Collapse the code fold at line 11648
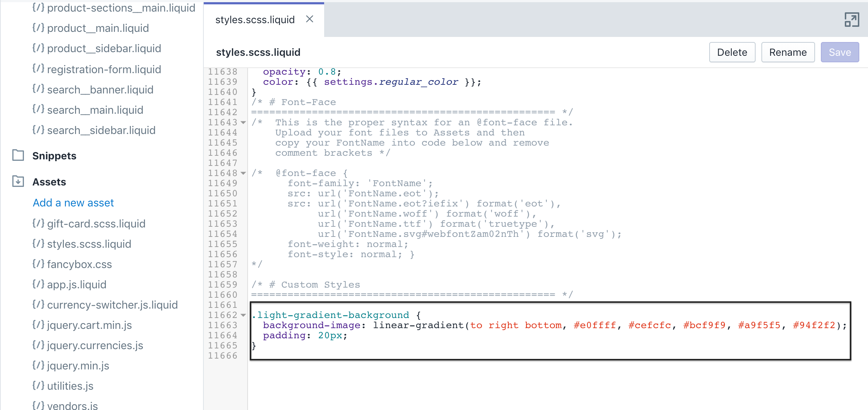Screen dimensions: 868x410 tap(243, 173)
